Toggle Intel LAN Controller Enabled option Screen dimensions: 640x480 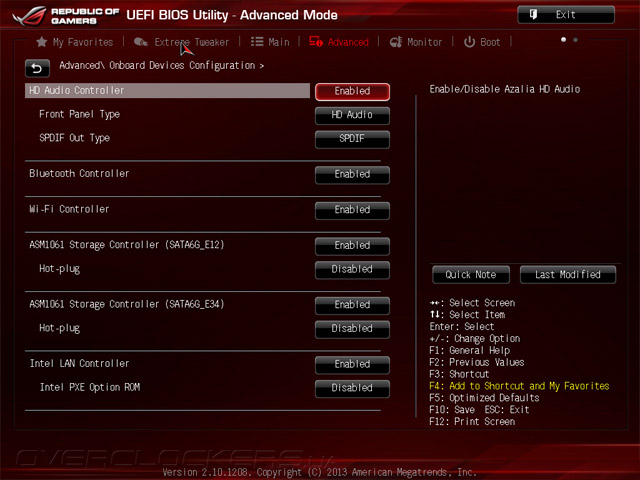(x=352, y=364)
